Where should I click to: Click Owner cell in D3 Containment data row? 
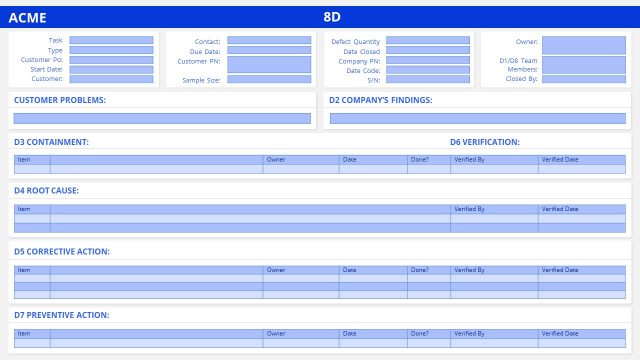click(x=301, y=169)
